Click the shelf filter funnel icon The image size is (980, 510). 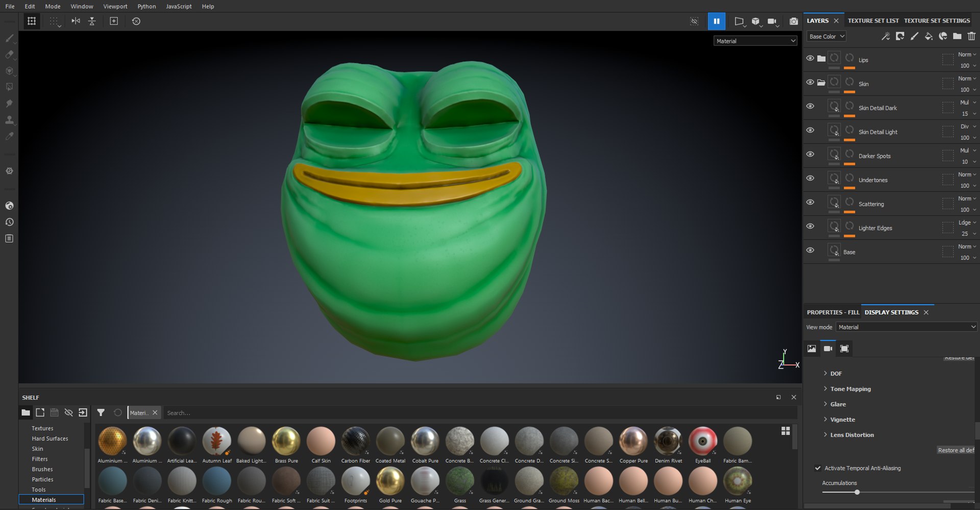tap(101, 412)
